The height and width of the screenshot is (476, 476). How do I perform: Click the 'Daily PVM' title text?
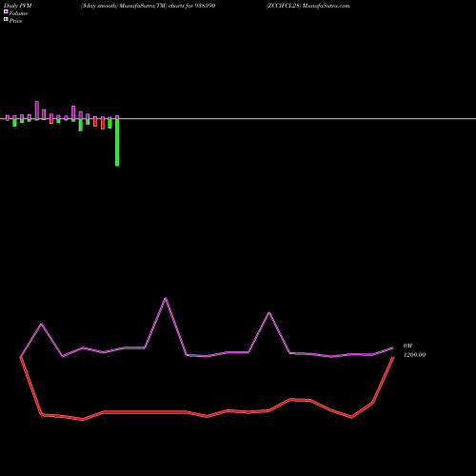(18, 6)
